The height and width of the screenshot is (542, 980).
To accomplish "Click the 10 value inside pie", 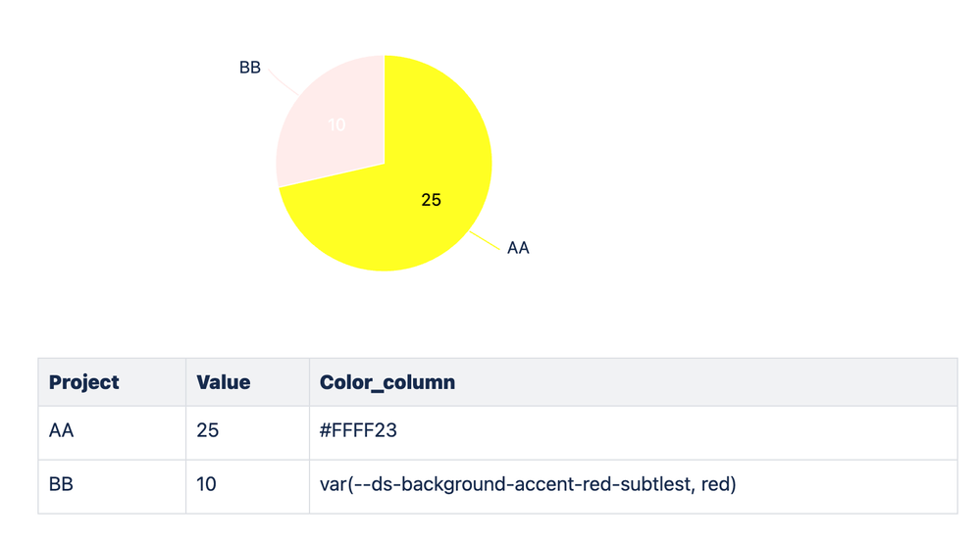I will (336, 124).
